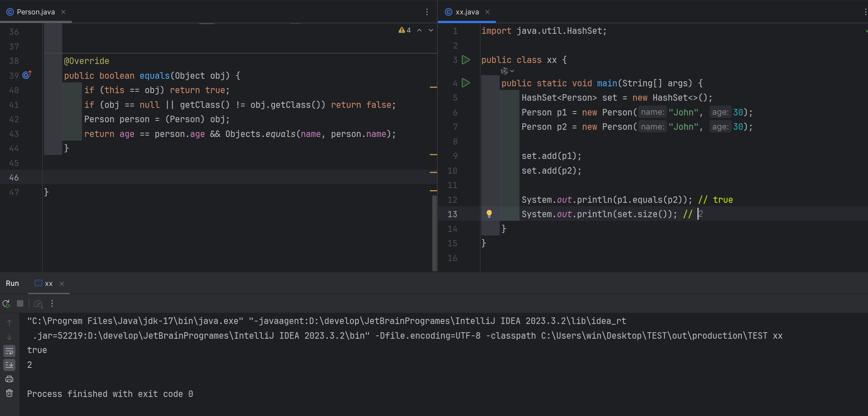Switch to the Person.java editor tab
The width and height of the screenshot is (868, 416).
(x=36, y=12)
